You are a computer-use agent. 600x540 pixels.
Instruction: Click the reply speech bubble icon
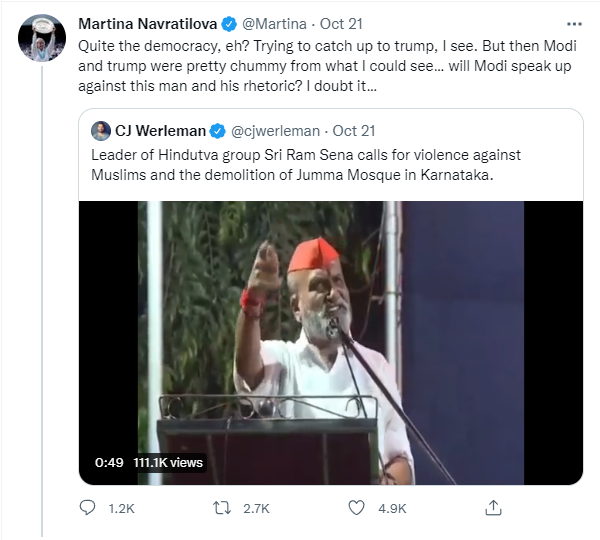87,508
